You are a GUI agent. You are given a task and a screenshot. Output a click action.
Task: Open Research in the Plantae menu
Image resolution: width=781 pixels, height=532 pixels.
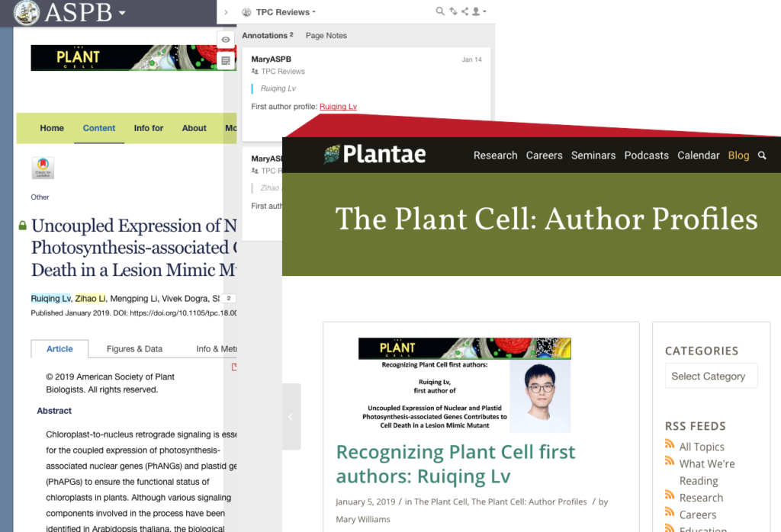pyautogui.click(x=495, y=155)
